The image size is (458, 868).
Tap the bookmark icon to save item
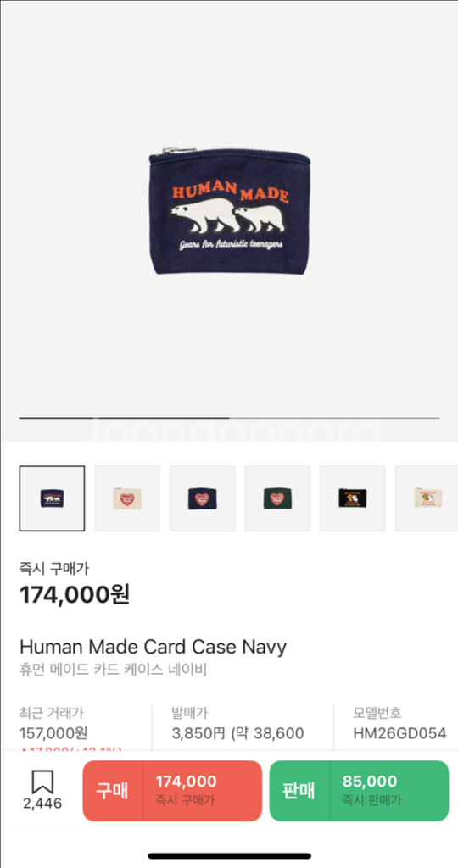[x=42, y=782]
